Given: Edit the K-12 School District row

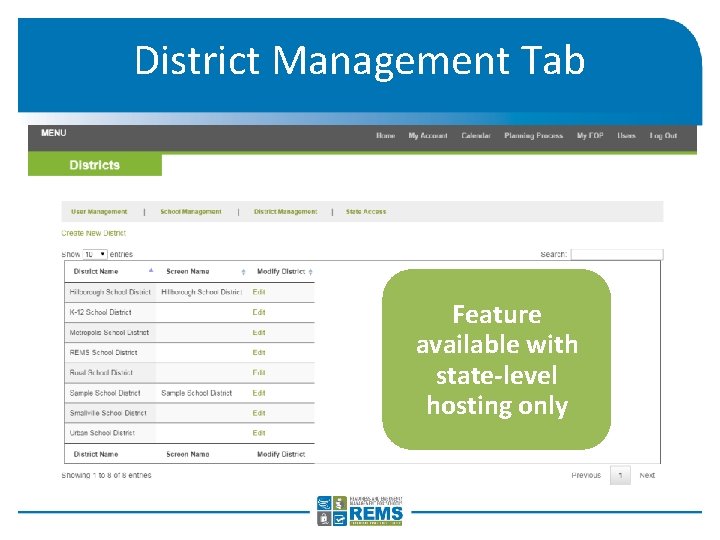Looking at the screenshot, I should point(259,312).
